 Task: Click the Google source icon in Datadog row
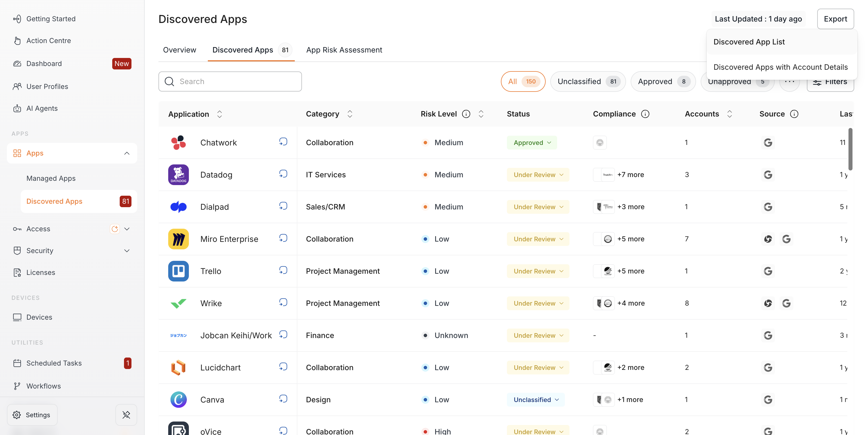768,174
